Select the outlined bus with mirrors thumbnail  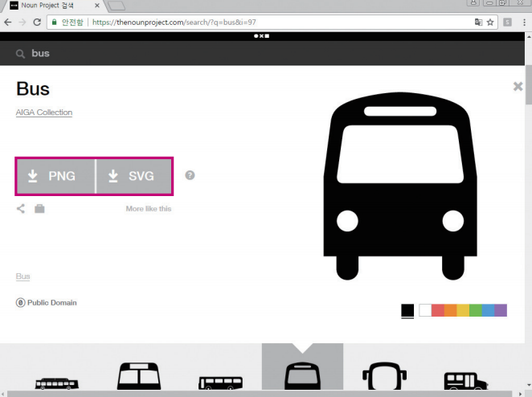pyautogui.click(x=384, y=376)
